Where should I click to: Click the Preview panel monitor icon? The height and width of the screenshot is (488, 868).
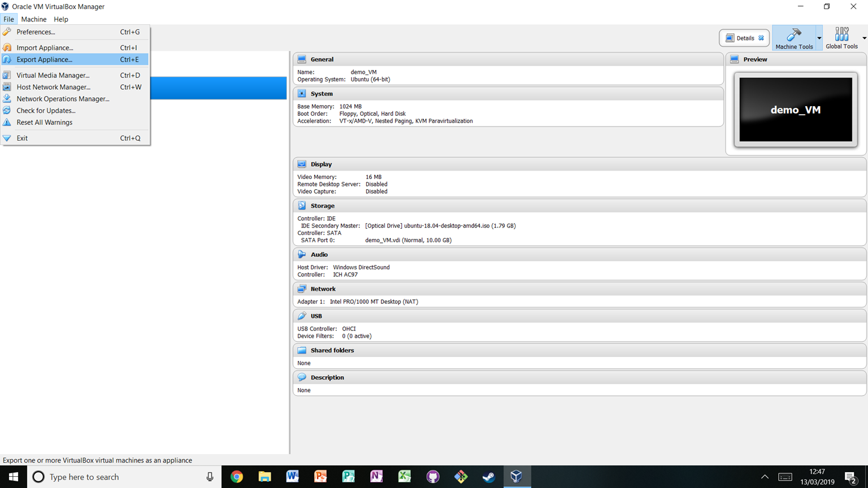tap(736, 59)
